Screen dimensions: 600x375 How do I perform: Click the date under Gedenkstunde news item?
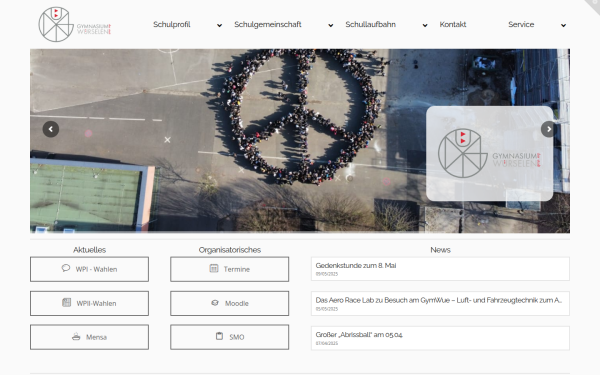[x=327, y=274]
